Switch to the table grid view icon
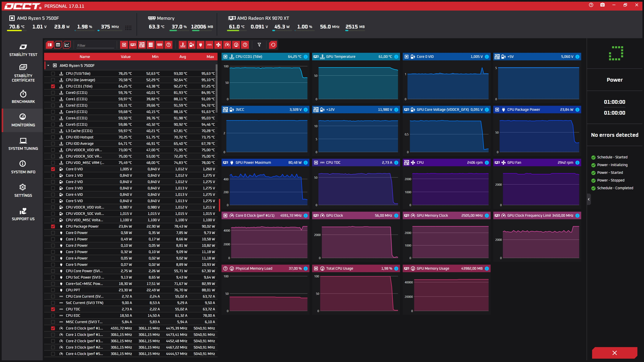The width and height of the screenshot is (644, 362). pyautogui.click(x=58, y=45)
